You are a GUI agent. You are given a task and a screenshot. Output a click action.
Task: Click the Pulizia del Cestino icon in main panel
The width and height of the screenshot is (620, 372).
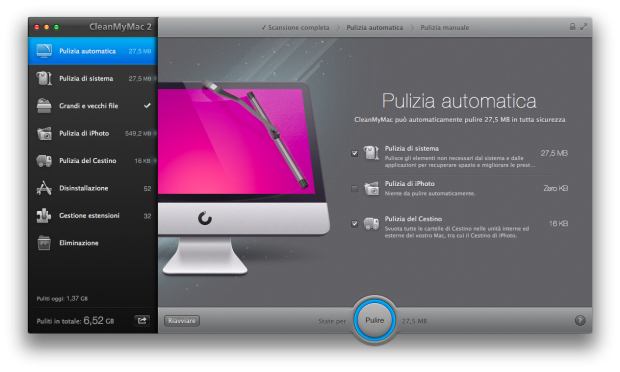371,224
